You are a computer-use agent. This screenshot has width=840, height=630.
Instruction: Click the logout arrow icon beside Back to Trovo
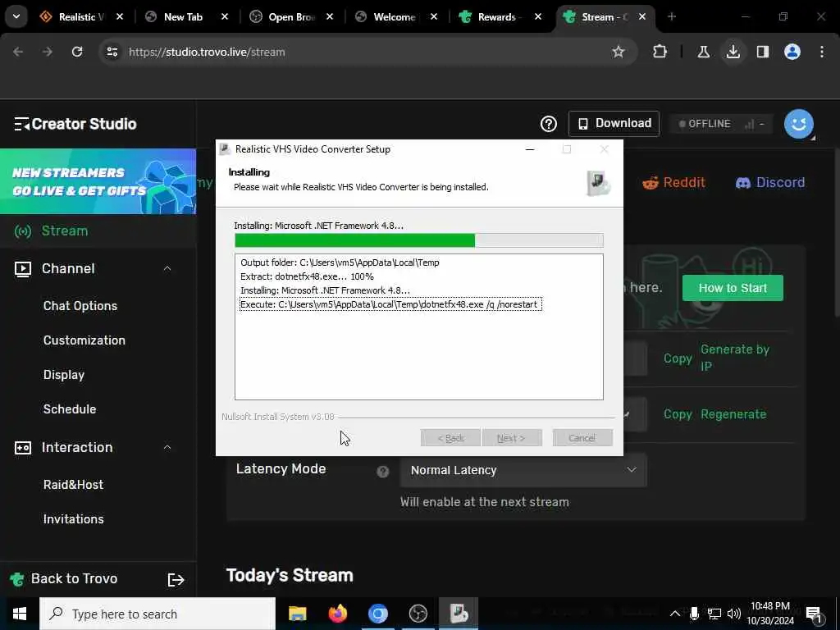pos(176,580)
